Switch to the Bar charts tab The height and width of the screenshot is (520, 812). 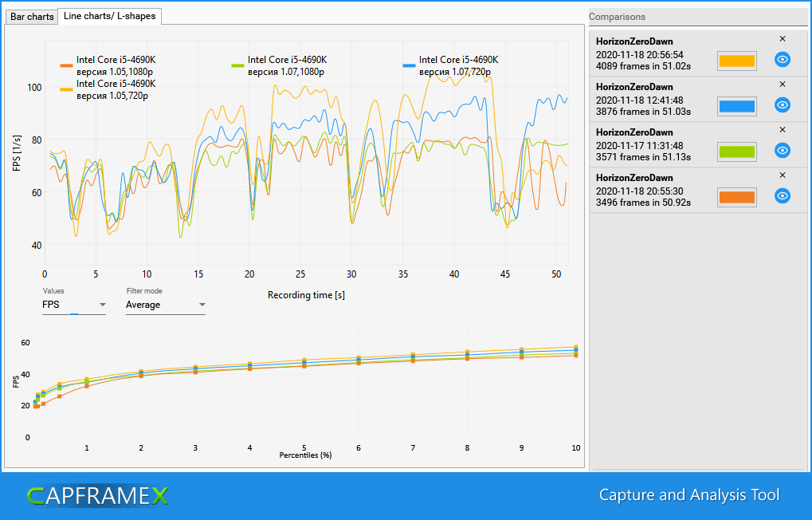[x=32, y=17]
